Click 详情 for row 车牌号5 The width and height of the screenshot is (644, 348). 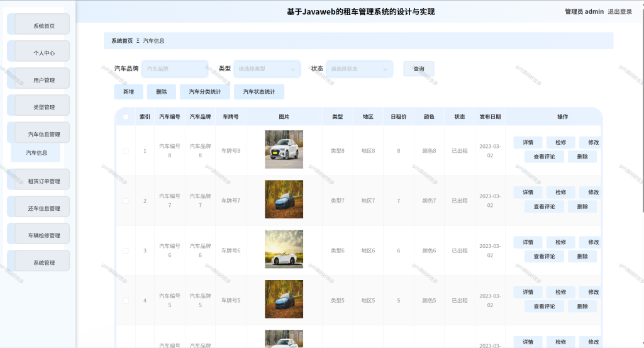tap(528, 292)
